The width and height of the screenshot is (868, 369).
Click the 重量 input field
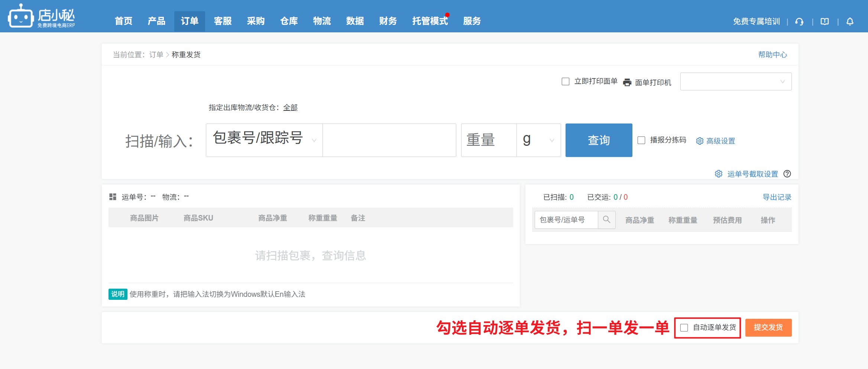point(489,140)
